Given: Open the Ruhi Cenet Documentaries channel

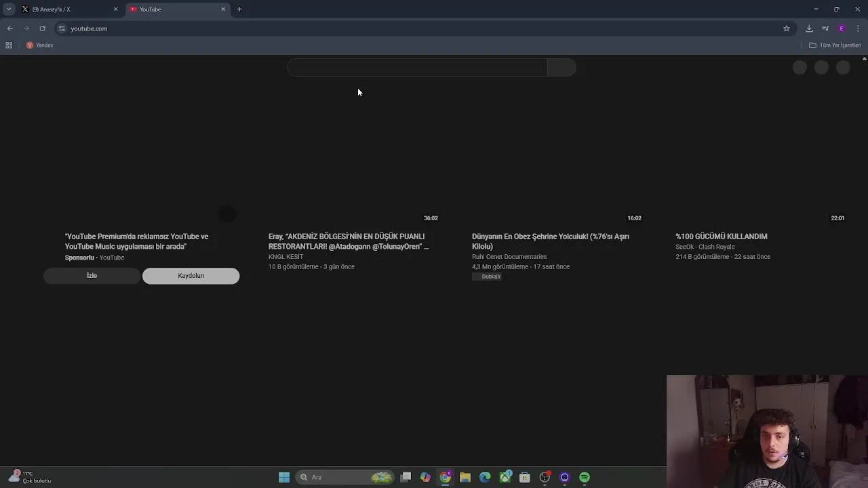Looking at the screenshot, I should point(509,257).
